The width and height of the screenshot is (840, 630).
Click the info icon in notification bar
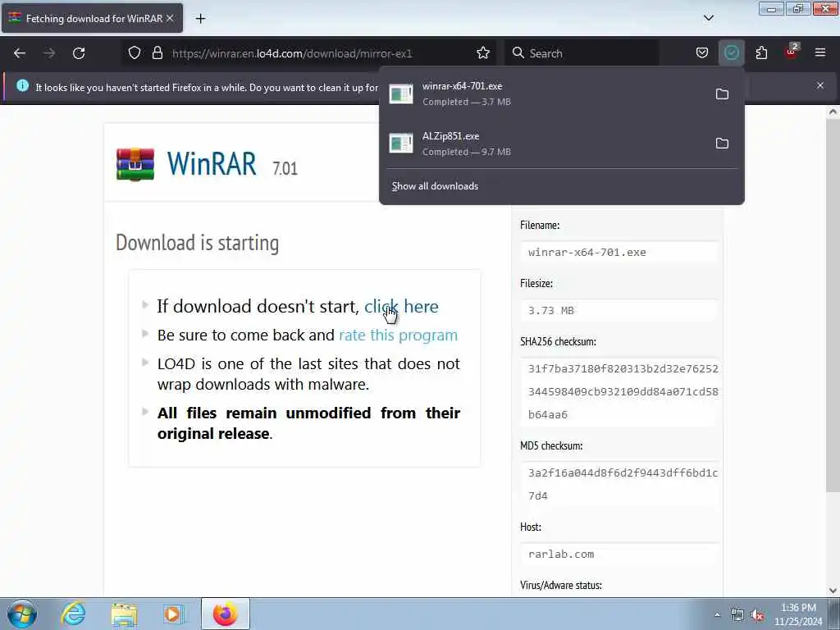tap(22, 85)
